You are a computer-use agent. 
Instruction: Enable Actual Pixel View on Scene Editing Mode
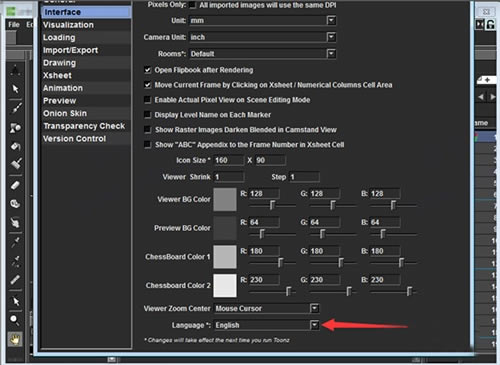coord(147,100)
